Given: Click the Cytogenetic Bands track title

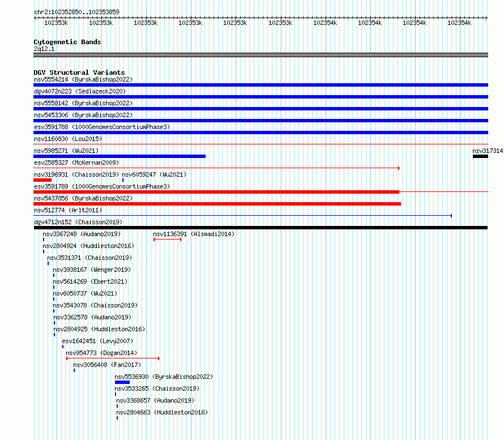Looking at the screenshot, I should click(67, 42).
